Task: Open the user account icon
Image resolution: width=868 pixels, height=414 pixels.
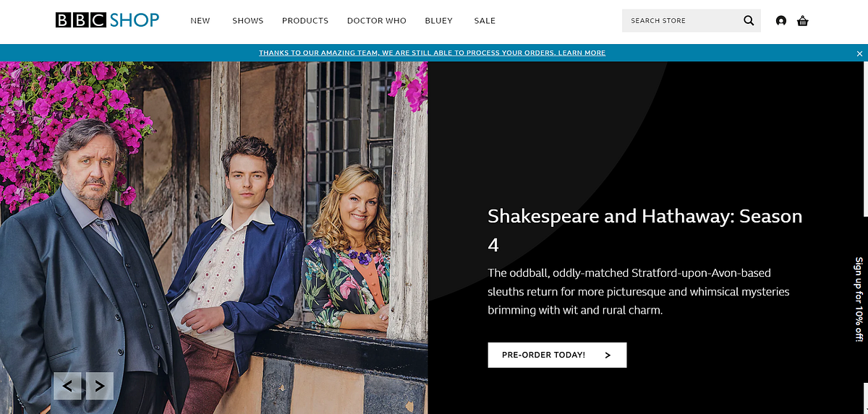Action: 780,21
